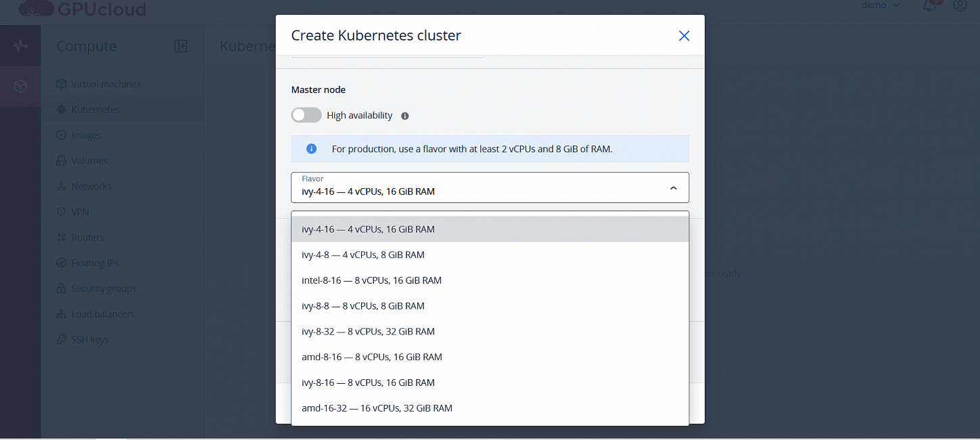Choose ivy-8-8 flavor option
This screenshot has width=980, height=440.
click(490, 306)
